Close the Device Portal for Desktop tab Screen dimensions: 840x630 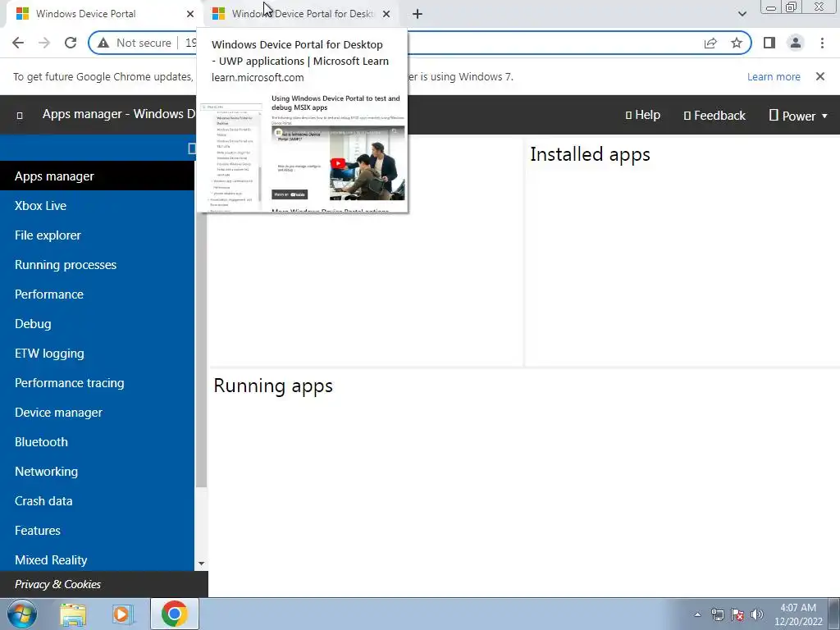[386, 14]
